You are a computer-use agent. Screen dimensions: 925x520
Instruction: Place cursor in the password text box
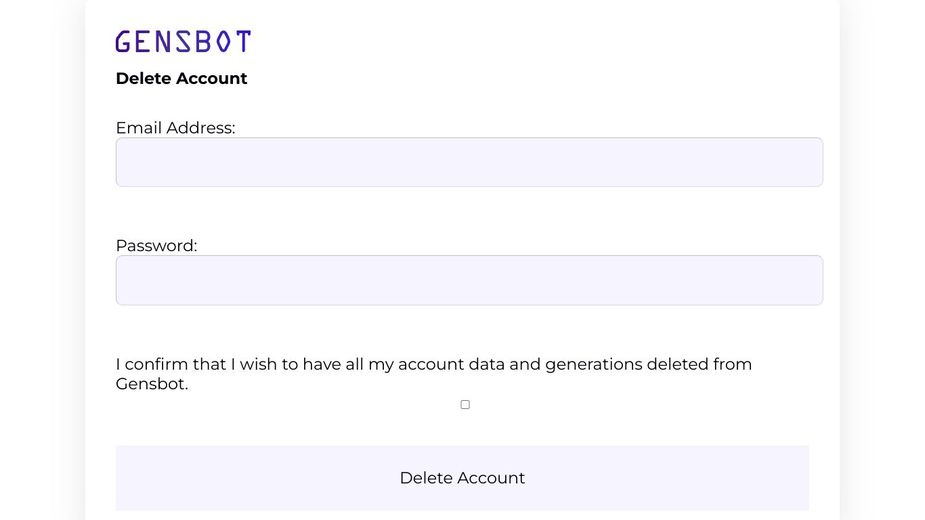(x=469, y=280)
